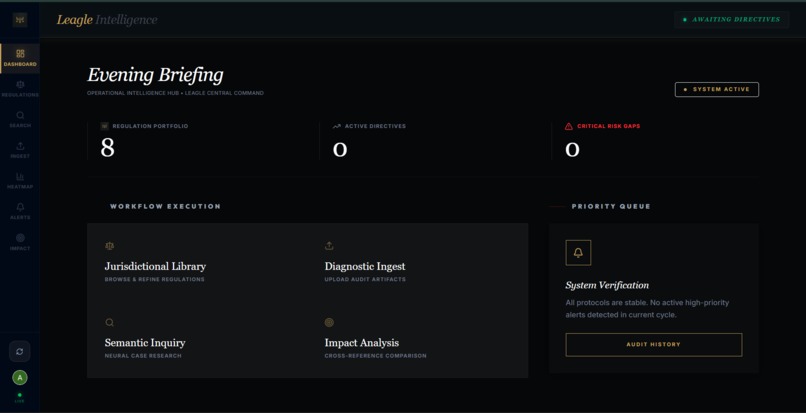Click the Priority Queue section label
806x413 pixels.
[x=611, y=206]
